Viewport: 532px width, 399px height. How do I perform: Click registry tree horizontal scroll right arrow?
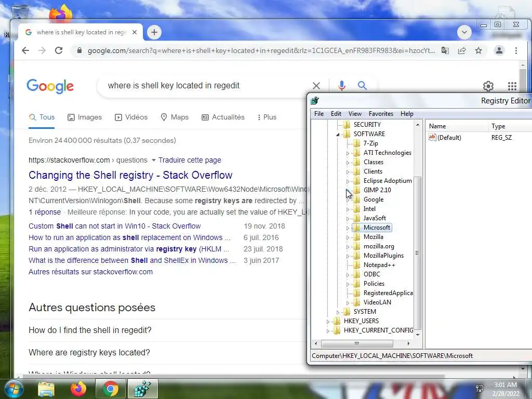coord(408,343)
